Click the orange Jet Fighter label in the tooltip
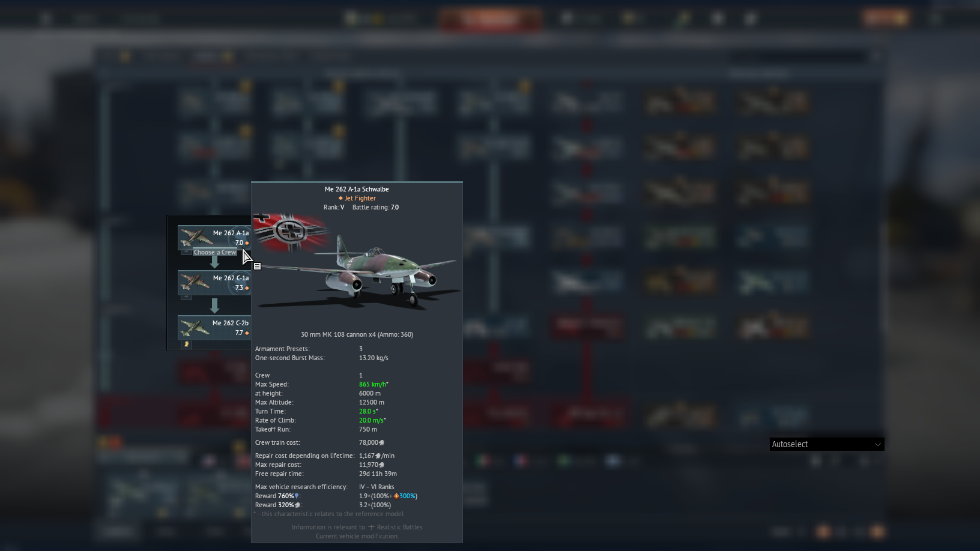Viewport: 980px width, 551px height. tap(360, 198)
